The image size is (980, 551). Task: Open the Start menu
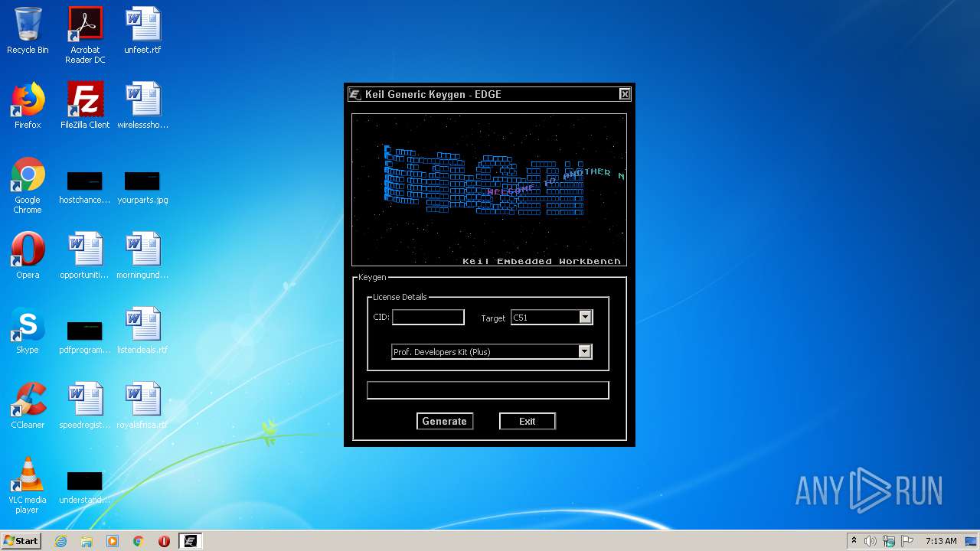21,541
